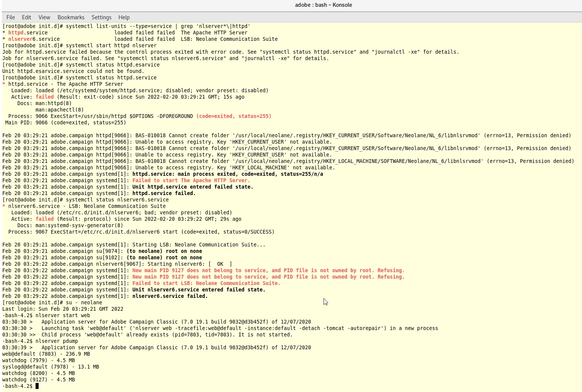Click the 'nlserver start web' command

(x=63, y=316)
